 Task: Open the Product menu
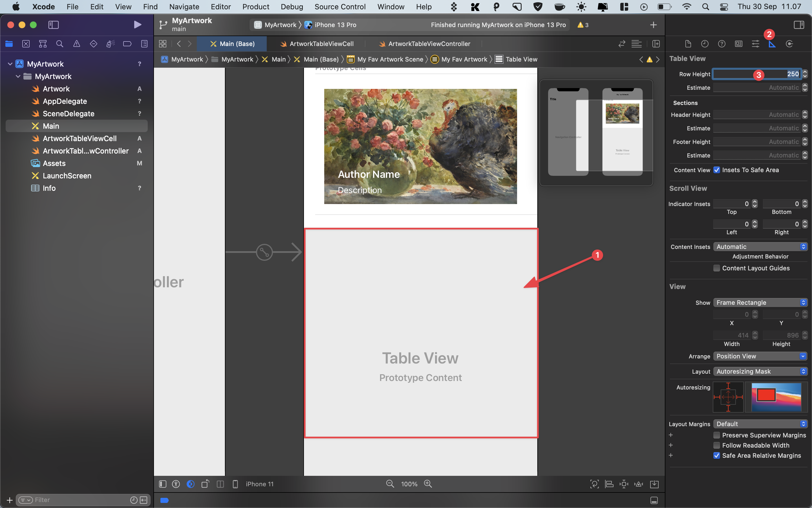(256, 7)
